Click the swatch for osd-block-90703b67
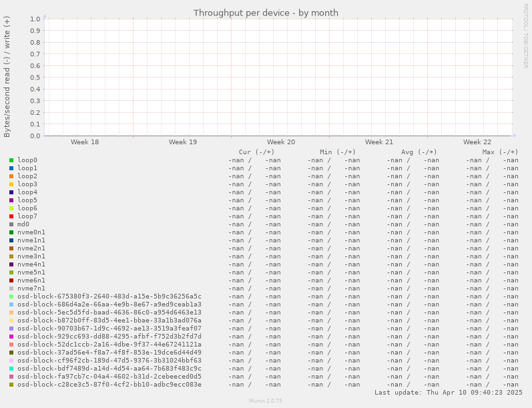532x408 pixels. tap(11, 329)
